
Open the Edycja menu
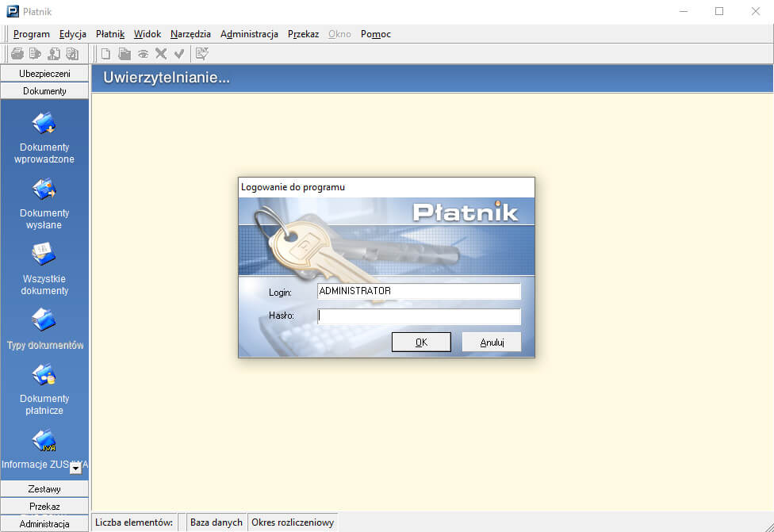point(73,34)
